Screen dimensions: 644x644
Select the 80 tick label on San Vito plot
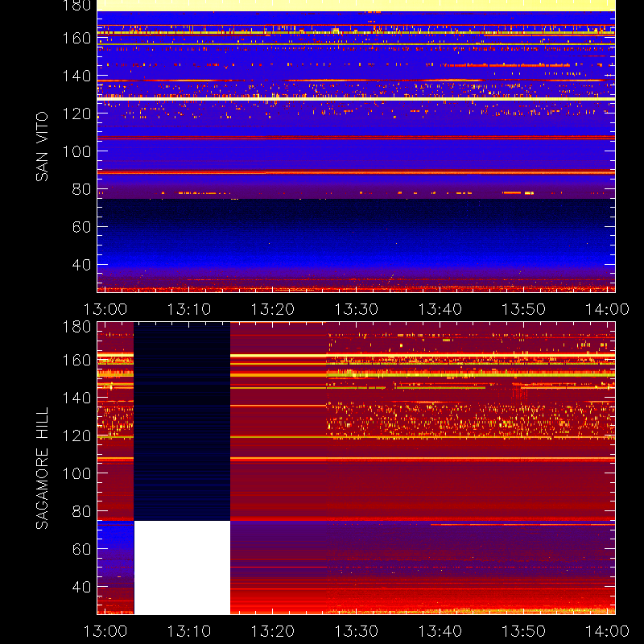click(x=81, y=189)
